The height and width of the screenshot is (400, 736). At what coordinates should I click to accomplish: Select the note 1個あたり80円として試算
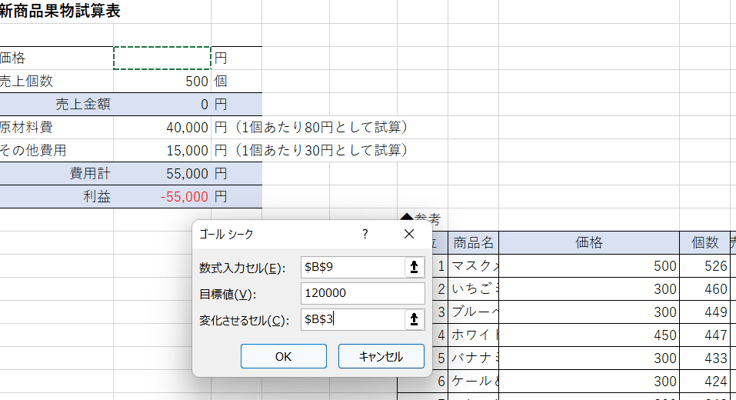pyautogui.click(x=322, y=127)
